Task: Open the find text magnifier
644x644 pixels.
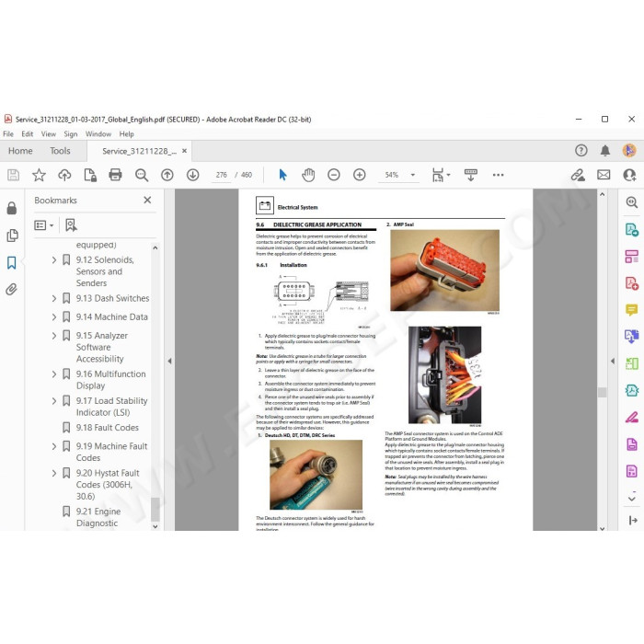Action: tap(142, 175)
